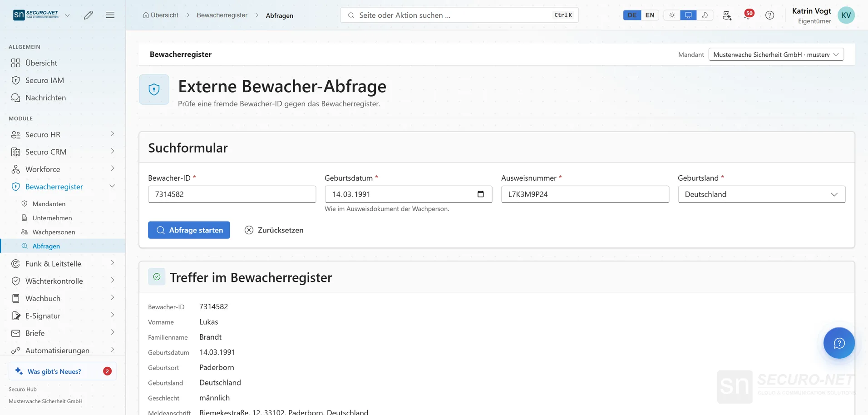Switch language to DE
Viewport: 868px width, 415px height.
[632, 15]
